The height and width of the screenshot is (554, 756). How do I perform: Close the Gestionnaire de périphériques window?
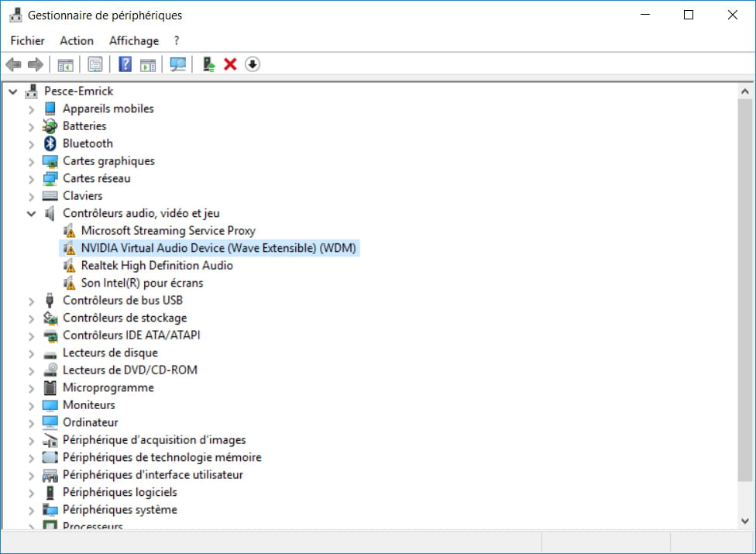coord(733,15)
